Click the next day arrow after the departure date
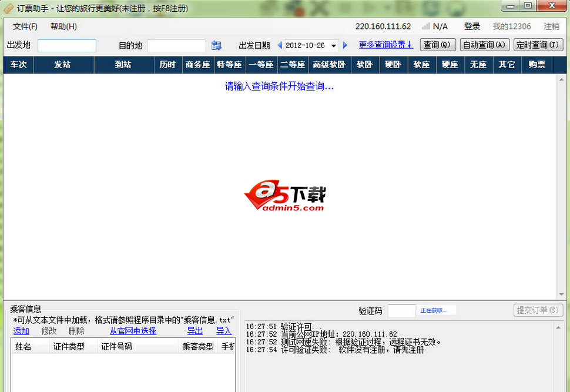 pyautogui.click(x=344, y=45)
